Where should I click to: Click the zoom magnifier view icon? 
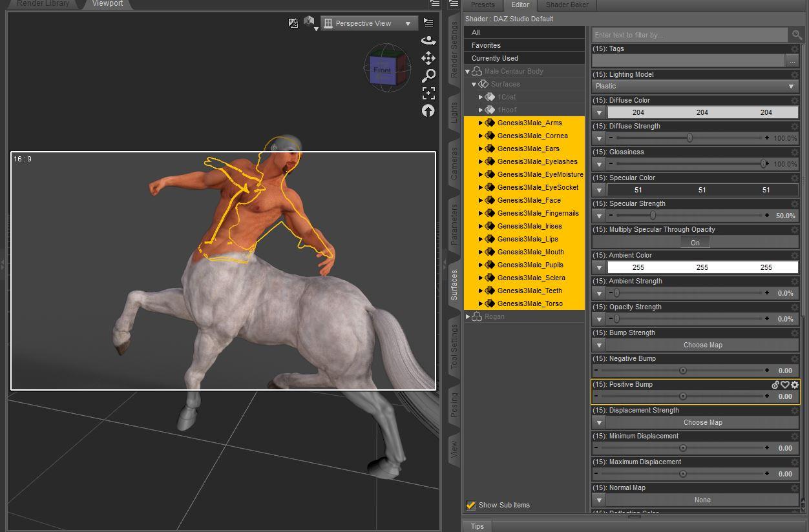click(428, 76)
